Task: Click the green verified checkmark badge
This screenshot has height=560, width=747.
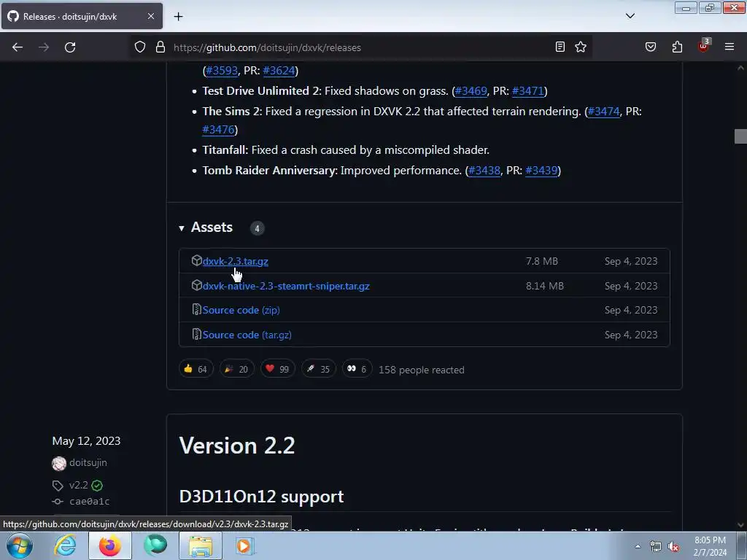Action: pos(97,485)
